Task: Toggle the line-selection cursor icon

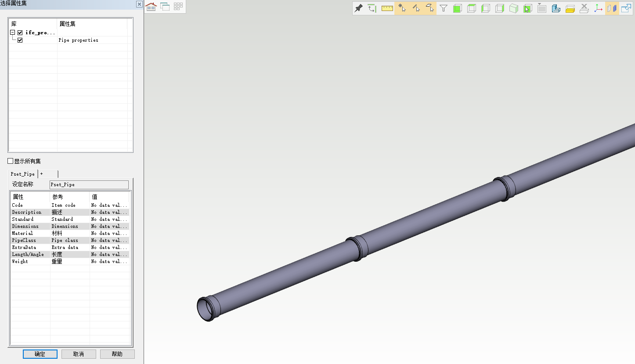Action: [x=416, y=8]
